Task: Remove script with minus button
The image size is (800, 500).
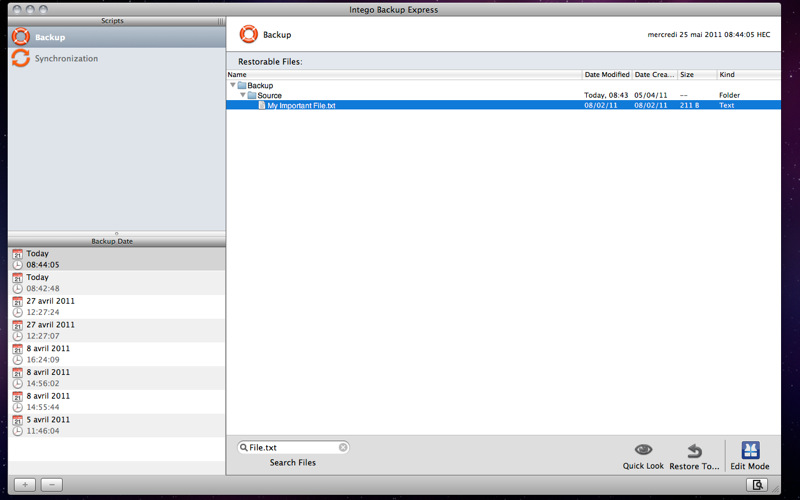Action: tap(52, 485)
